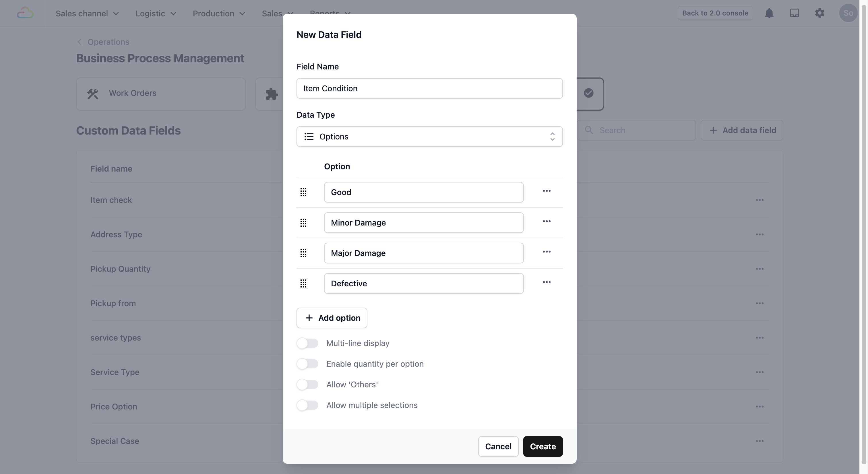The width and height of the screenshot is (868, 474).
Task: Expand the Sales channel menu
Action: point(87,13)
